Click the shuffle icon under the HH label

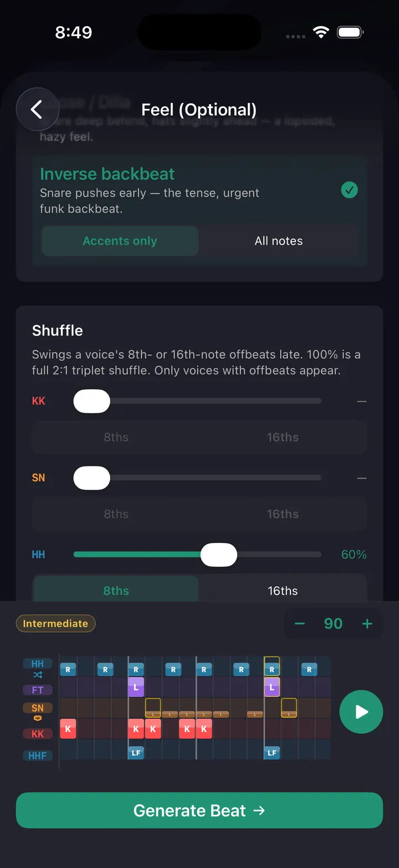point(37,675)
